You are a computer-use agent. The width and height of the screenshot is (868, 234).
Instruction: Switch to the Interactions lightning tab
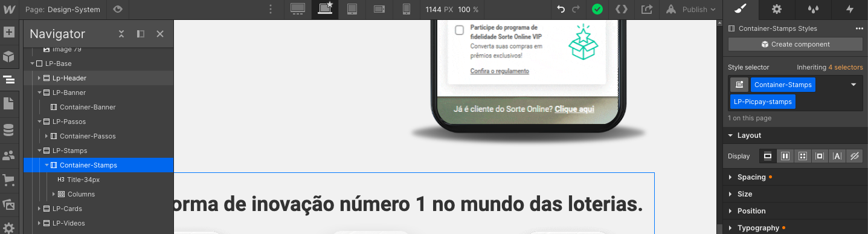tap(850, 9)
